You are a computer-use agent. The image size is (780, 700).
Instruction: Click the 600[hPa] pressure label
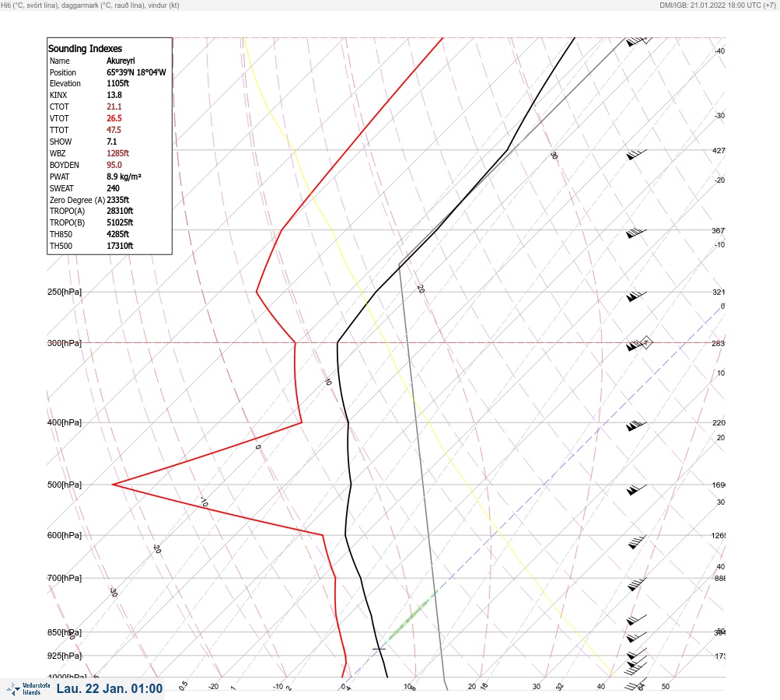click(65, 535)
